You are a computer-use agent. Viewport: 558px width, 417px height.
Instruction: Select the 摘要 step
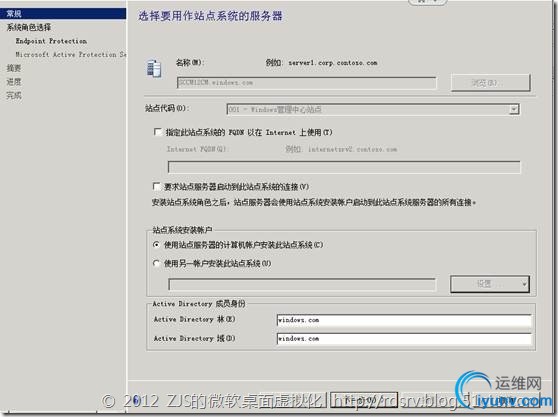point(14,68)
